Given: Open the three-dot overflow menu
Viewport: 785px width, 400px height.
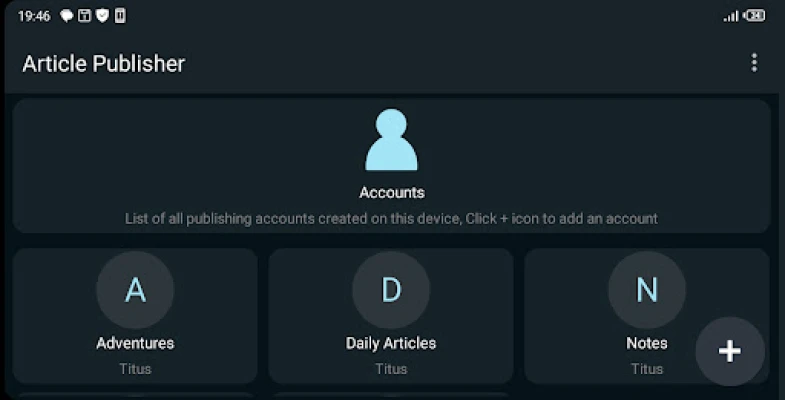Looking at the screenshot, I should tap(754, 63).
